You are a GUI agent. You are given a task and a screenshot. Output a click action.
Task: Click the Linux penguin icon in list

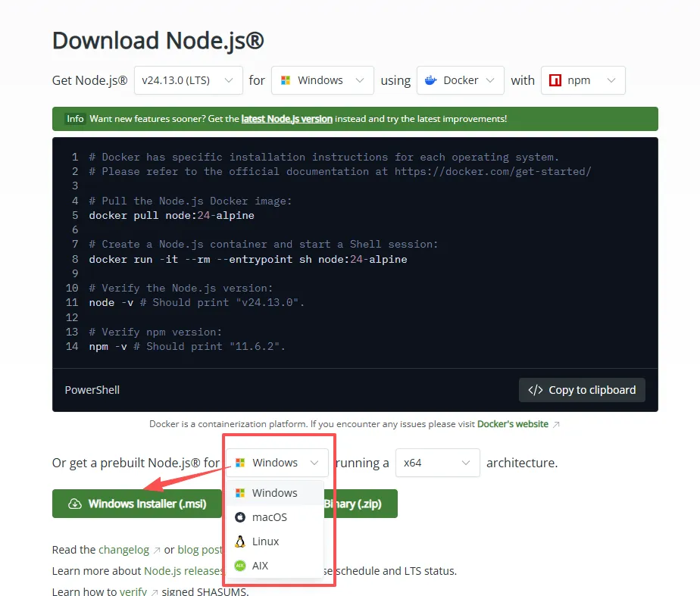240,541
